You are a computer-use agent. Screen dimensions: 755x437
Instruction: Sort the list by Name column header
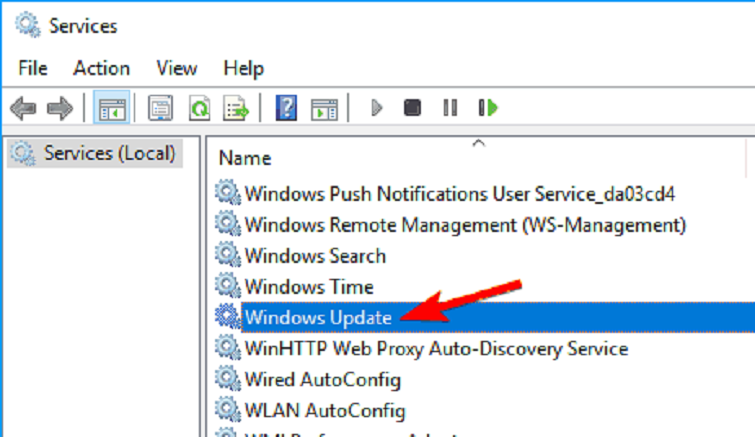point(246,158)
